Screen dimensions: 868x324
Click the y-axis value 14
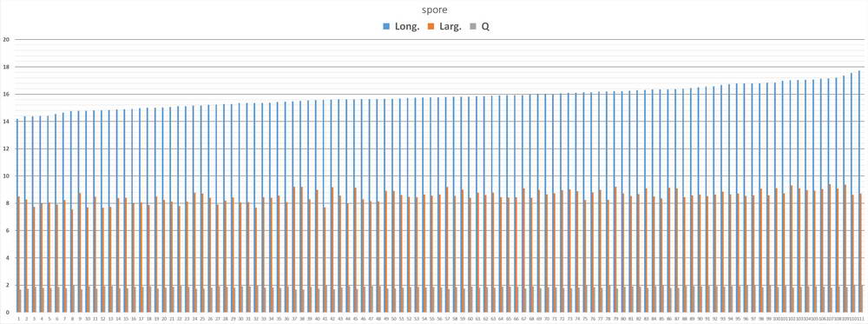(x=6, y=122)
